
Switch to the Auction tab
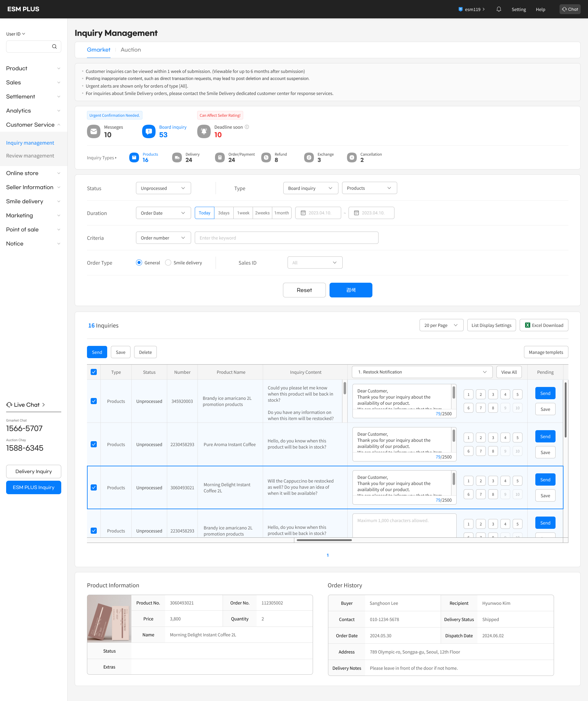130,50
